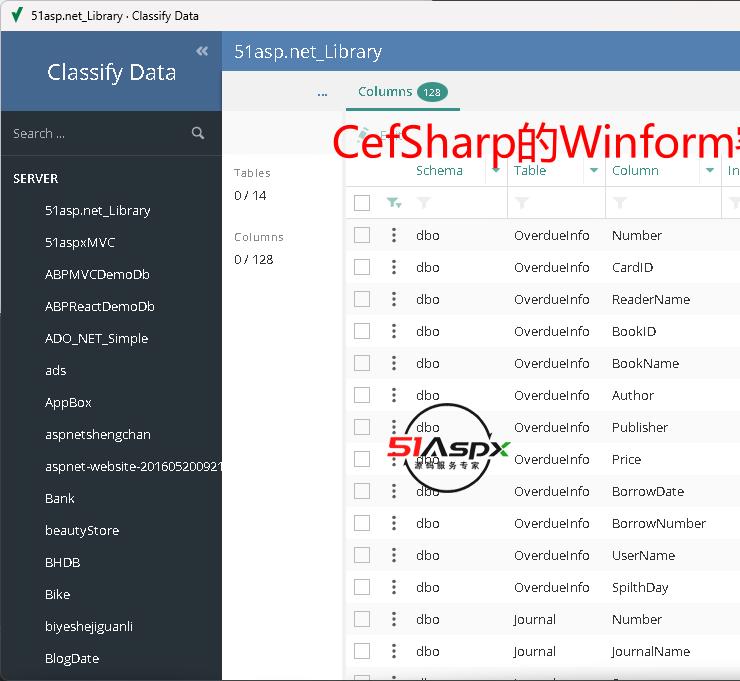Select aspnetshengchan database
The height and width of the screenshot is (681, 740).
pos(98,435)
